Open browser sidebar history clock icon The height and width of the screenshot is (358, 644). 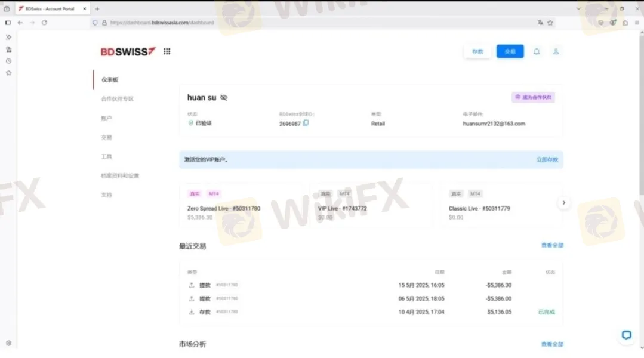[8, 61]
